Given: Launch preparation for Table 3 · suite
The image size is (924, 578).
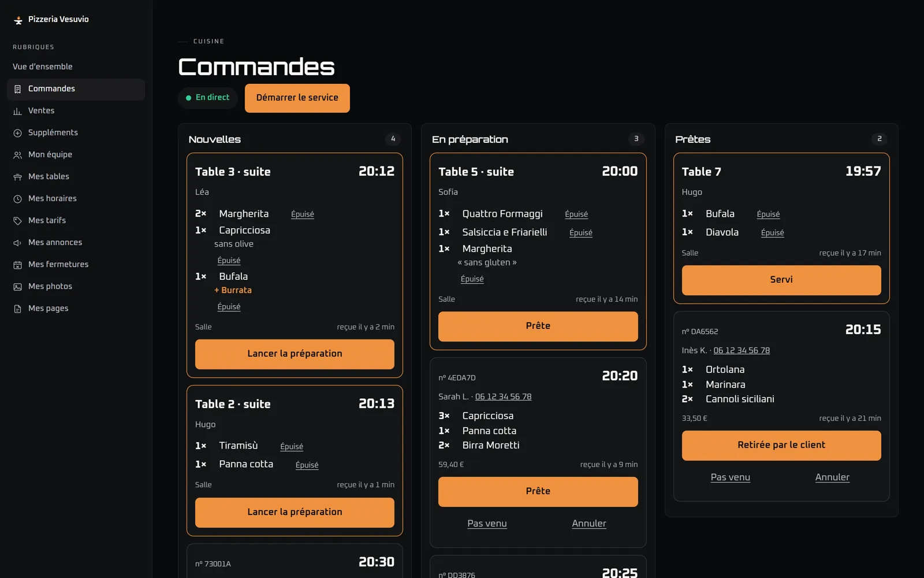Looking at the screenshot, I should point(295,354).
